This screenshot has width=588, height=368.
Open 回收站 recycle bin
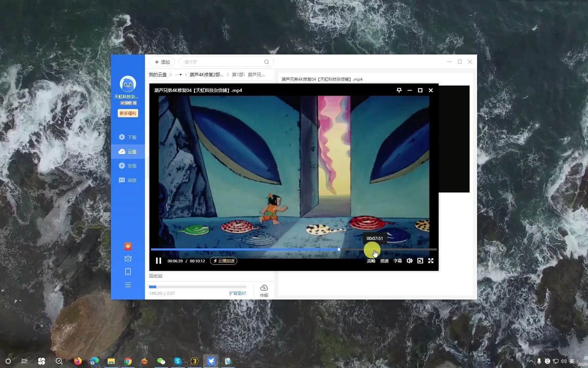coord(156,276)
